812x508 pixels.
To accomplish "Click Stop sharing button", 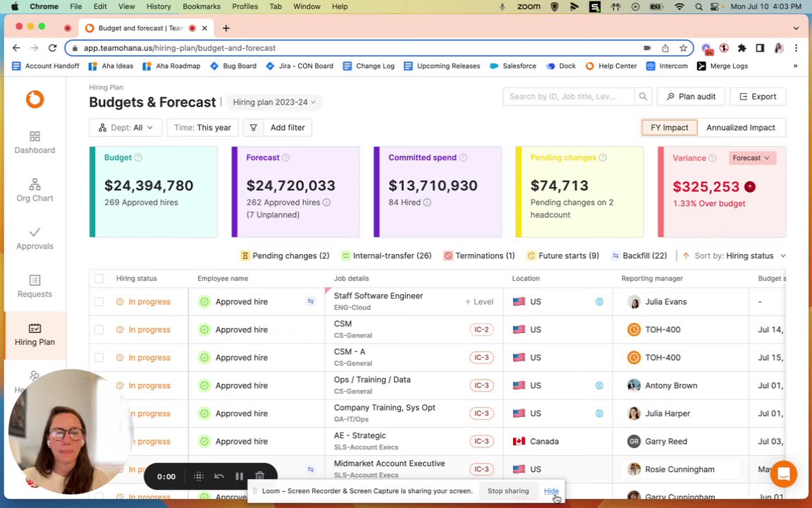I will click(x=508, y=491).
